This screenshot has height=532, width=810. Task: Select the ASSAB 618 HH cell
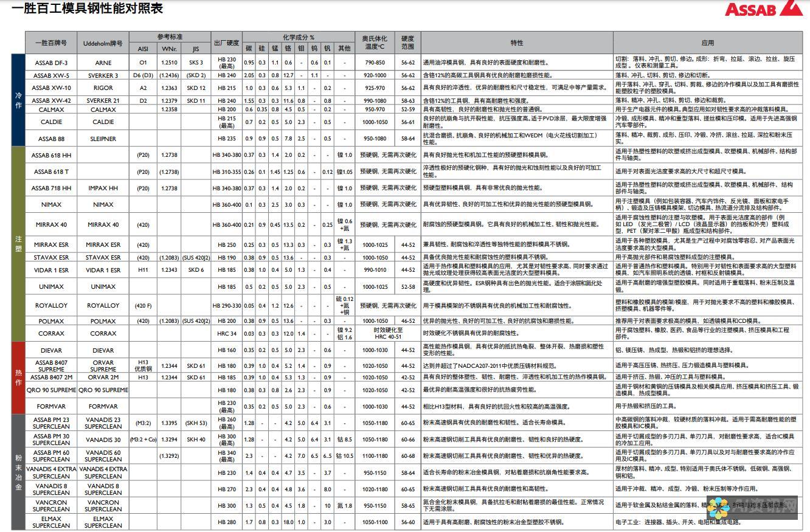tap(51, 155)
